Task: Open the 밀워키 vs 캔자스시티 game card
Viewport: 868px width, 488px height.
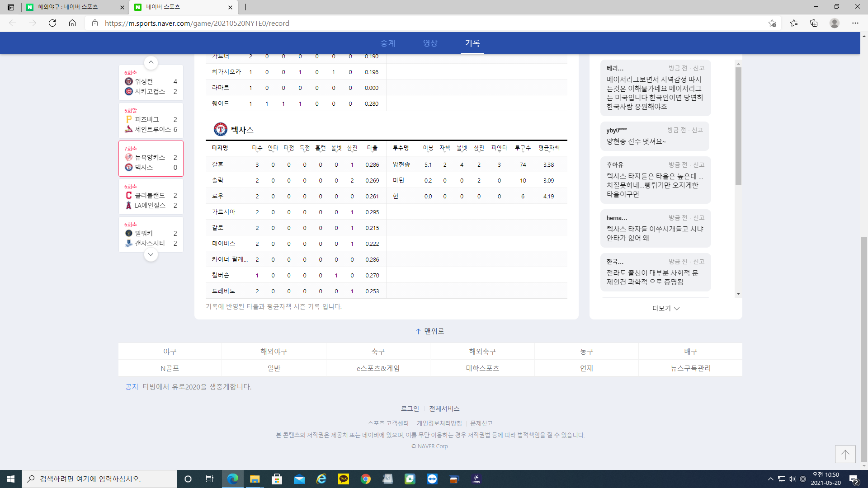Action: pos(151,235)
